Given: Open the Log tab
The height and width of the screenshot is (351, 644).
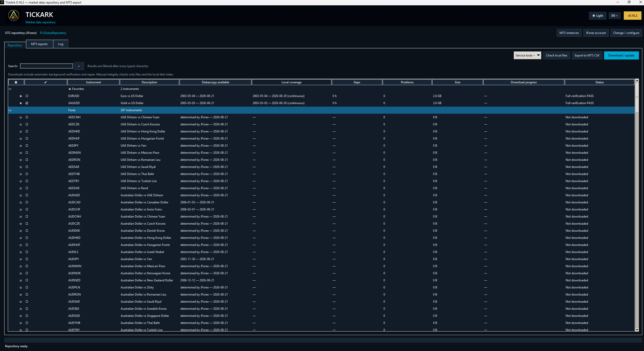Looking at the screenshot, I should tap(61, 44).
